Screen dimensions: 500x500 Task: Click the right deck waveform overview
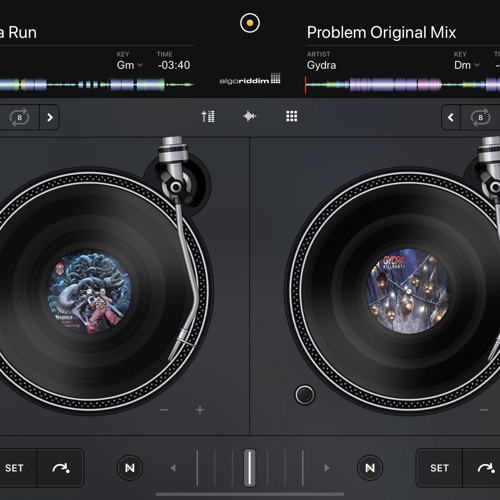tap(402, 84)
